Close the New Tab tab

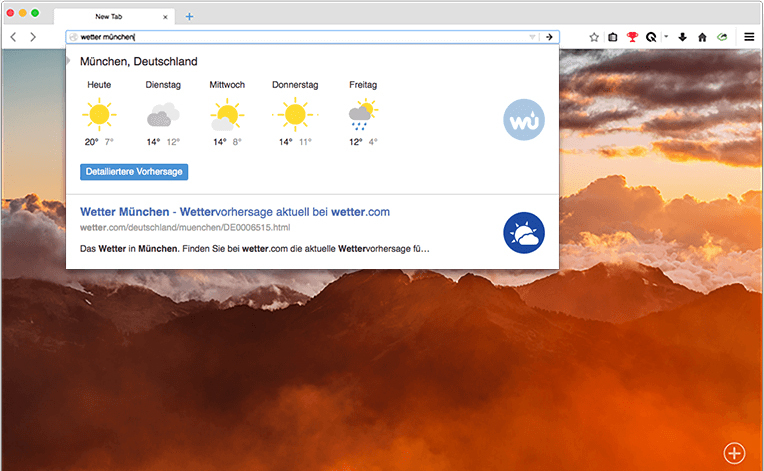click(x=165, y=17)
